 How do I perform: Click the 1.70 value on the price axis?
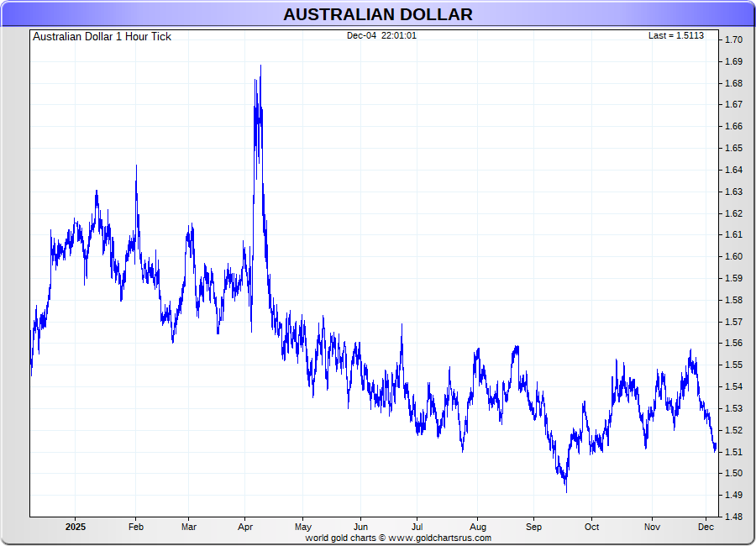[x=733, y=40]
